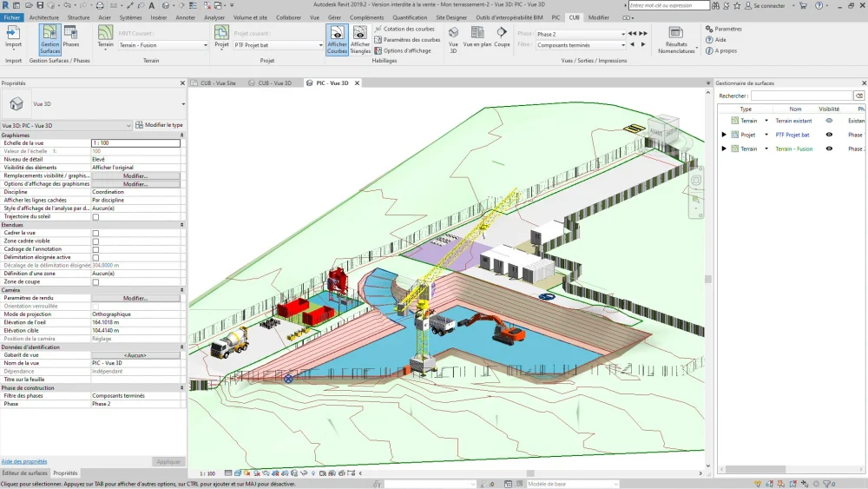Open the Aide help icon

710,40
